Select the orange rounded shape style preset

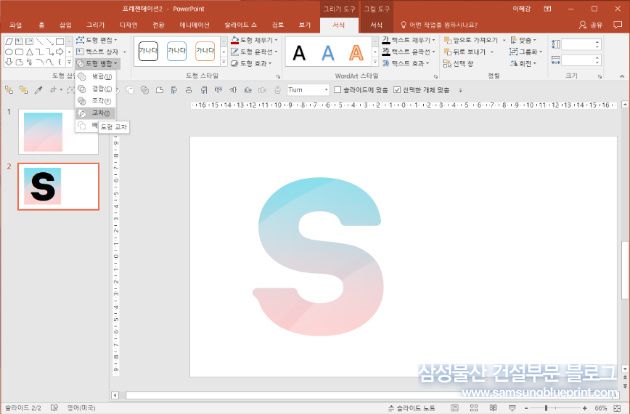point(205,51)
